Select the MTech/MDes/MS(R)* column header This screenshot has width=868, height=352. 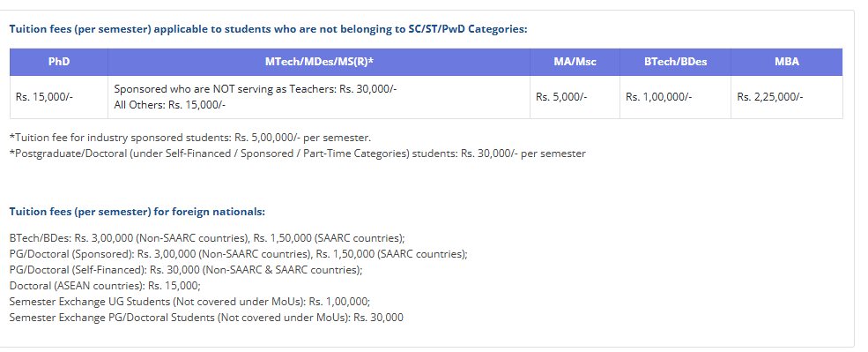tap(319, 62)
